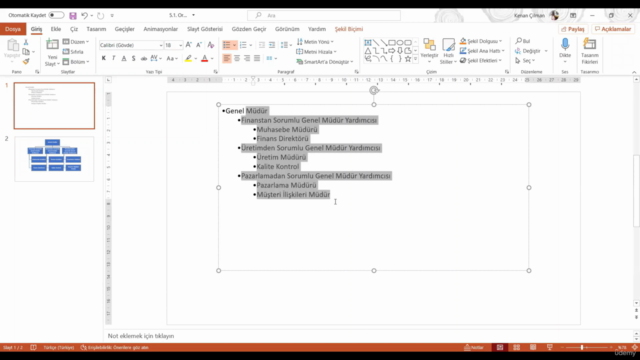Open the Bölüm section dropdown

pos(76,62)
